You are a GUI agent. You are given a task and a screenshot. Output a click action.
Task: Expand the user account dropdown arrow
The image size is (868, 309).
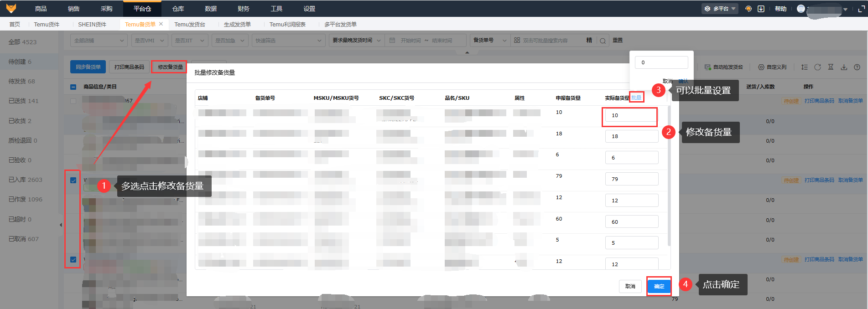click(845, 9)
